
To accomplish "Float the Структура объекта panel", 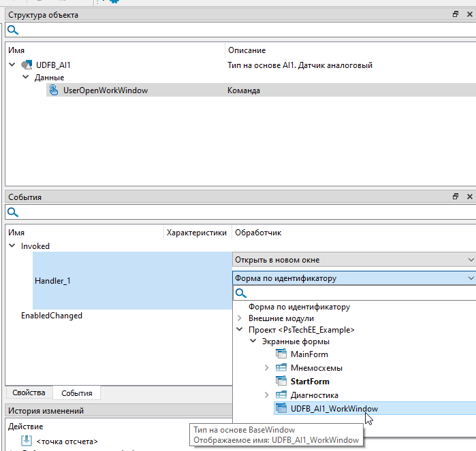I will (x=456, y=14).
